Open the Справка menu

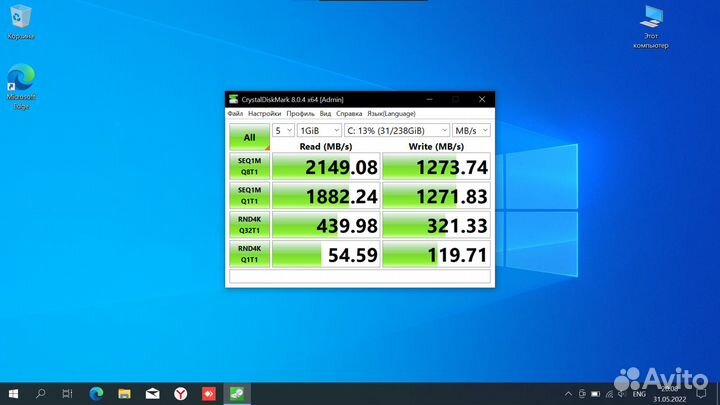(349, 113)
